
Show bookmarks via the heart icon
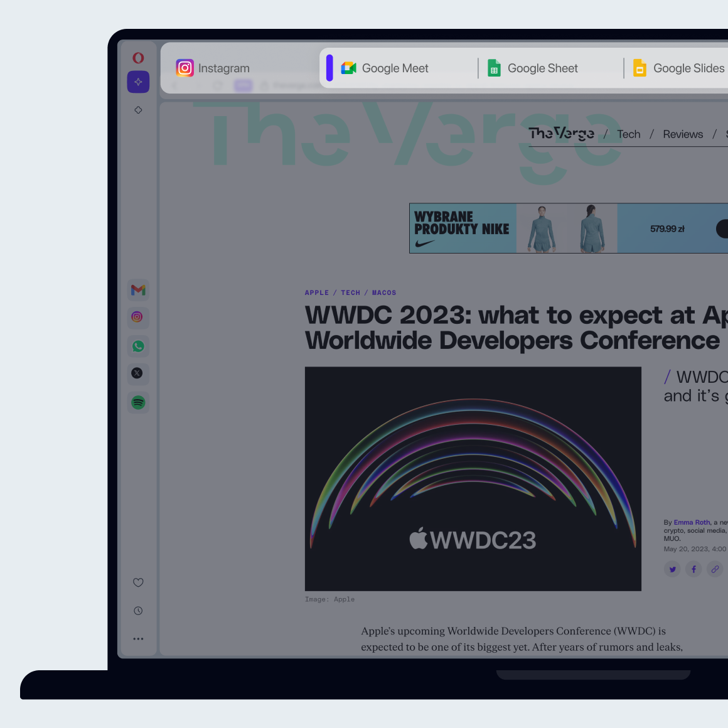tap(138, 582)
